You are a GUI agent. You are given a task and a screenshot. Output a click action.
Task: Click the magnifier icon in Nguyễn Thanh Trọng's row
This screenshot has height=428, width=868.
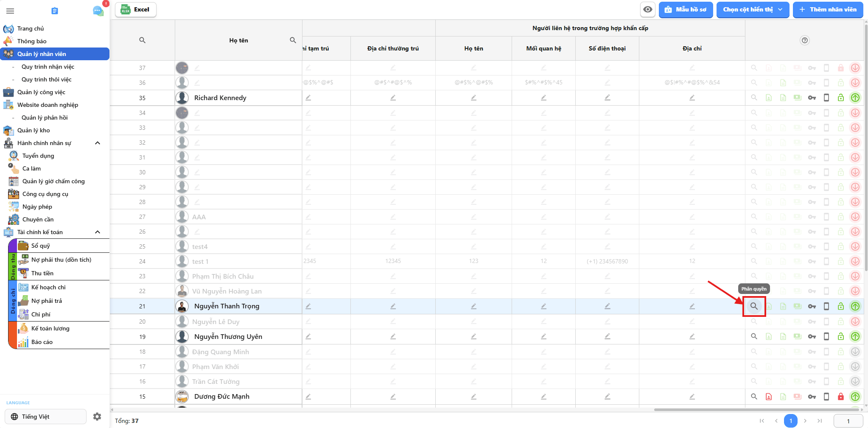coord(754,306)
